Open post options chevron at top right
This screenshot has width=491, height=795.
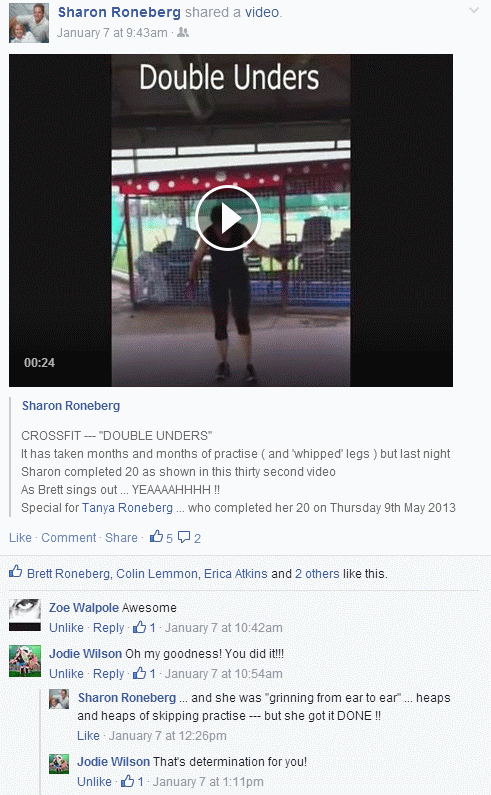[x=474, y=10]
